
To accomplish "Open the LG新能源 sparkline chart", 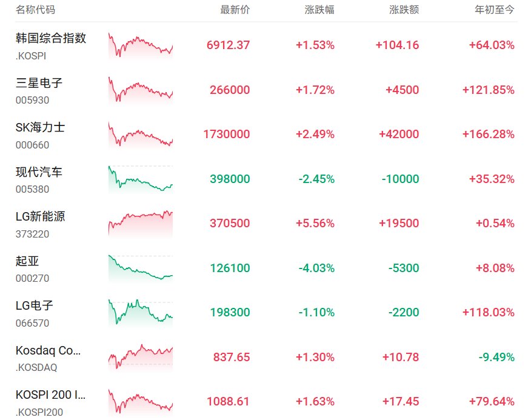I will point(141,224).
